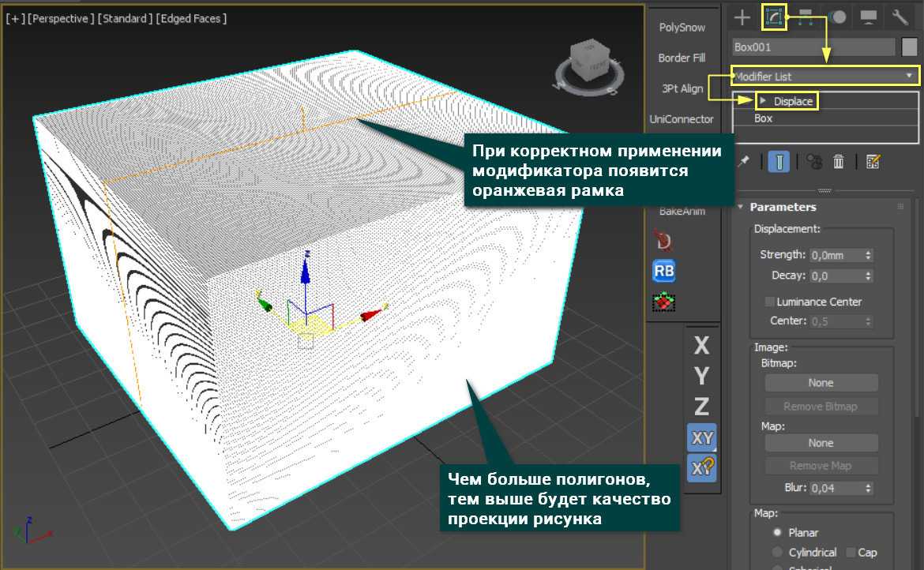Expand the Displace modifier in stack

click(x=764, y=101)
